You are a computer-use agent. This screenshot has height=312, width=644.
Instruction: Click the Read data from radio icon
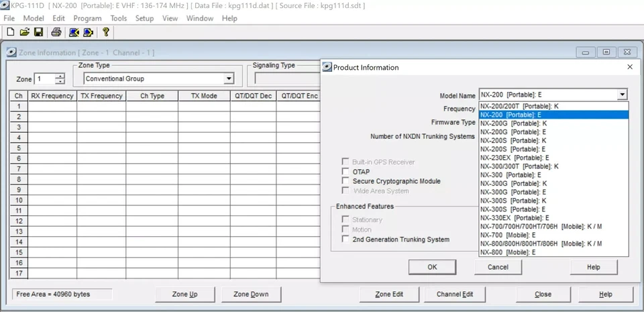pyautogui.click(x=74, y=32)
